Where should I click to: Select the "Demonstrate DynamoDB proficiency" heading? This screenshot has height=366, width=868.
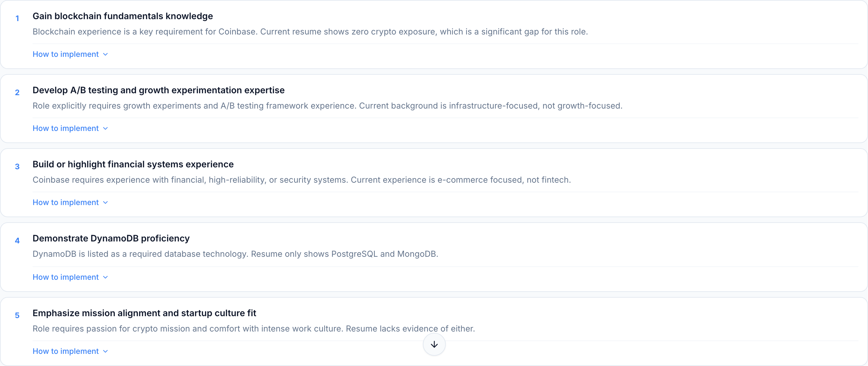click(x=111, y=238)
